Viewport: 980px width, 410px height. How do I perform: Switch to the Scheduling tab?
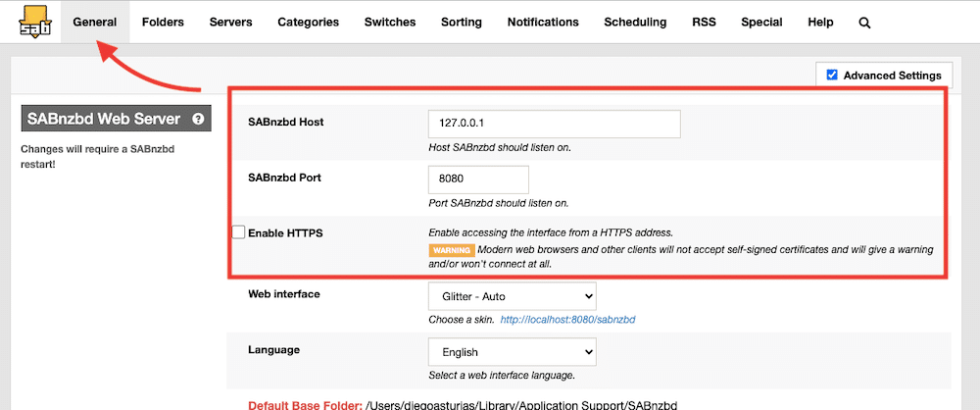pyautogui.click(x=635, y=22)
